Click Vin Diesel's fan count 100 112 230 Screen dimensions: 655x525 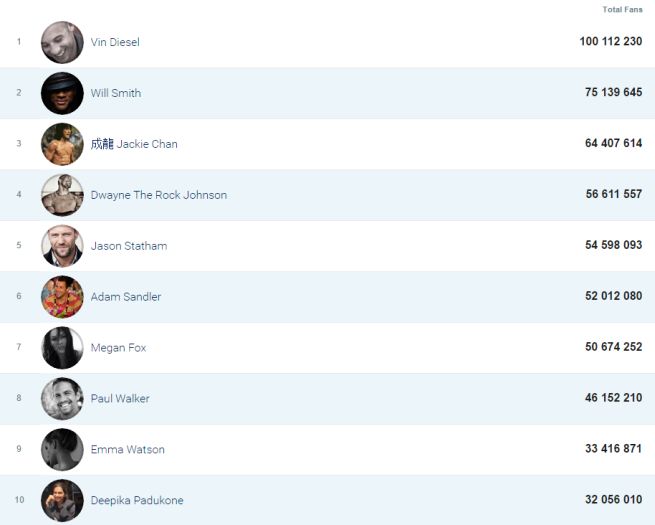pos(610,42)
